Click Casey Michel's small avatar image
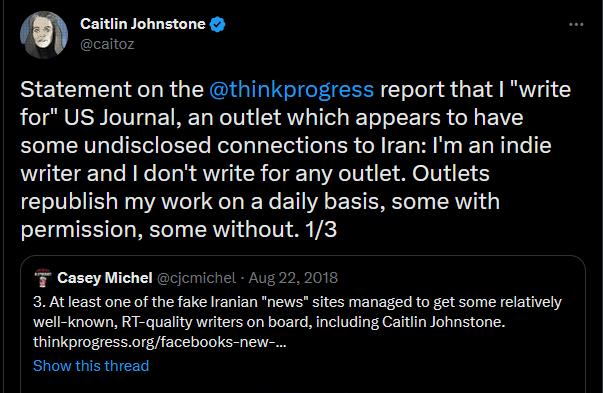Viewport: 603px width, 393px height. tap(43, 278)
